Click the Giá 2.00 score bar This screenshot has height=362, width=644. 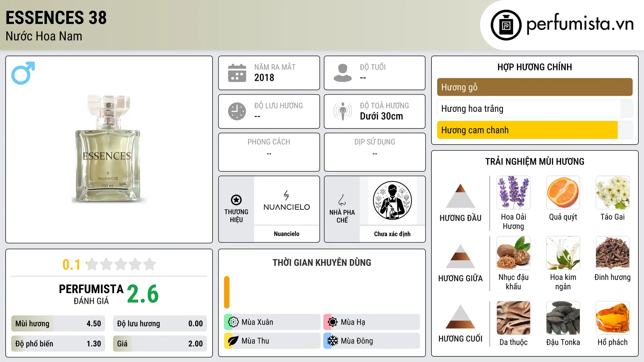coord(160,343)
